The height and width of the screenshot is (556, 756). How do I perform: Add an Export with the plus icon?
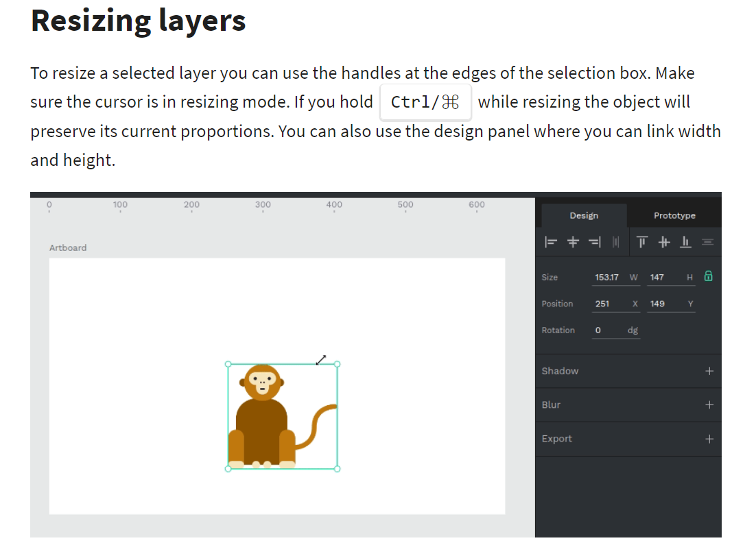709,439
